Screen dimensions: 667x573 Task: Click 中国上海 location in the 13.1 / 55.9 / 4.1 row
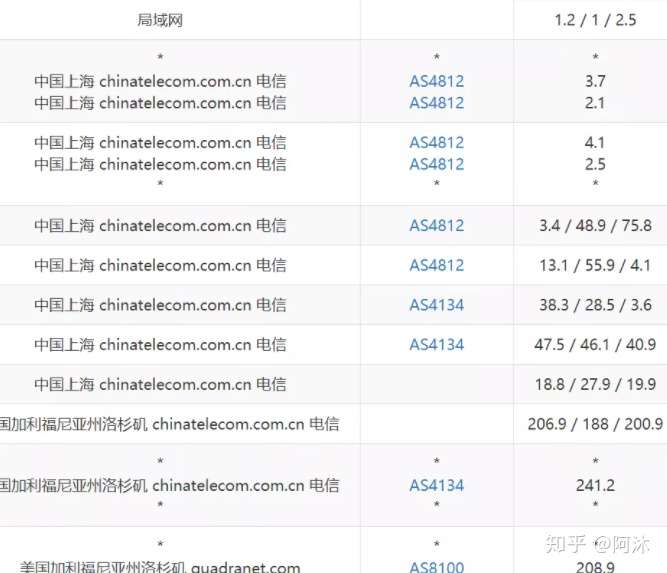coord(160,265)
